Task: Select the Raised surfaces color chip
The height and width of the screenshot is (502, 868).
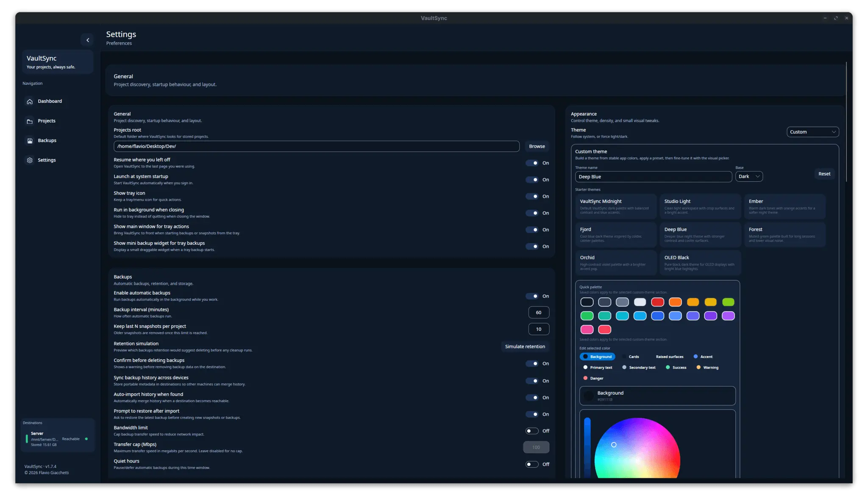Action: tap(666, 357)
